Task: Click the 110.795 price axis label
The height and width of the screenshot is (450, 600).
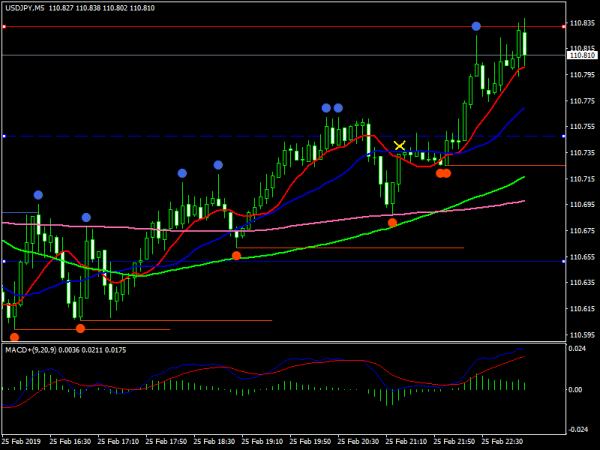Action: (582, 75)
